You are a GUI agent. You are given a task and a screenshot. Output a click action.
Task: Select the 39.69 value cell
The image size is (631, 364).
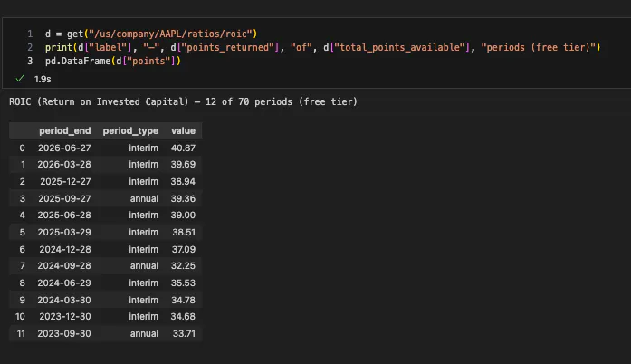(183, 165)
